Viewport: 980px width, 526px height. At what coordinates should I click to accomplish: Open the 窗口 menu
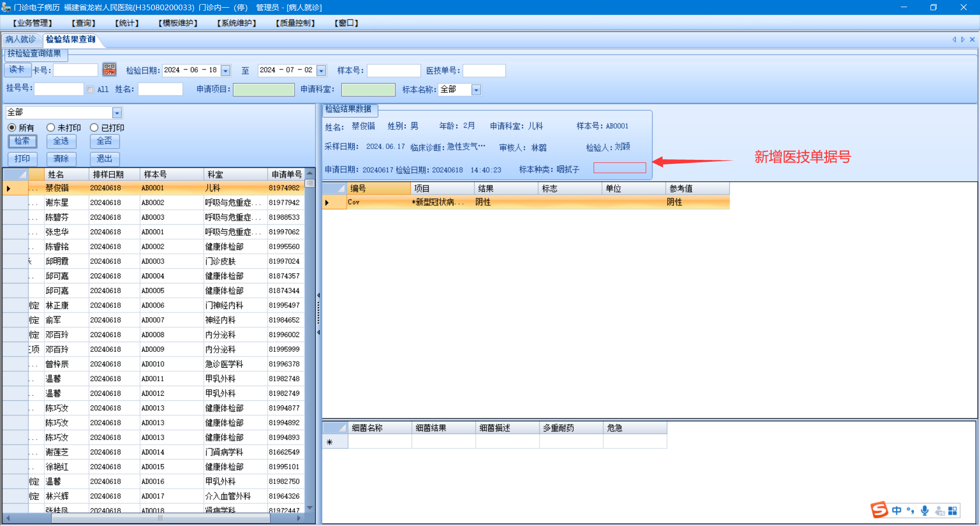click(x=347, y=23)
